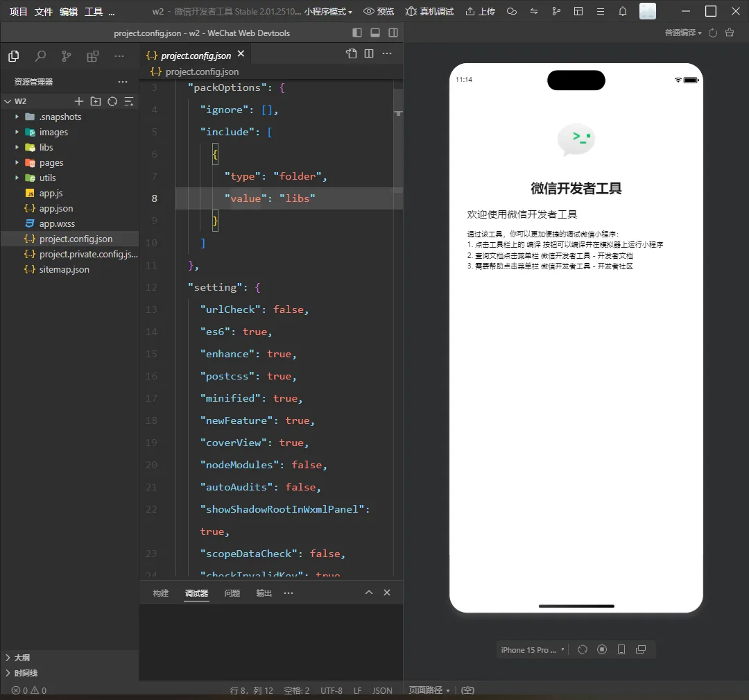This screenshot has width=749, height=700.
Task: Open the 小程序模式 mode dropdown
Action: pyautogui.click(x=328, y=12)
